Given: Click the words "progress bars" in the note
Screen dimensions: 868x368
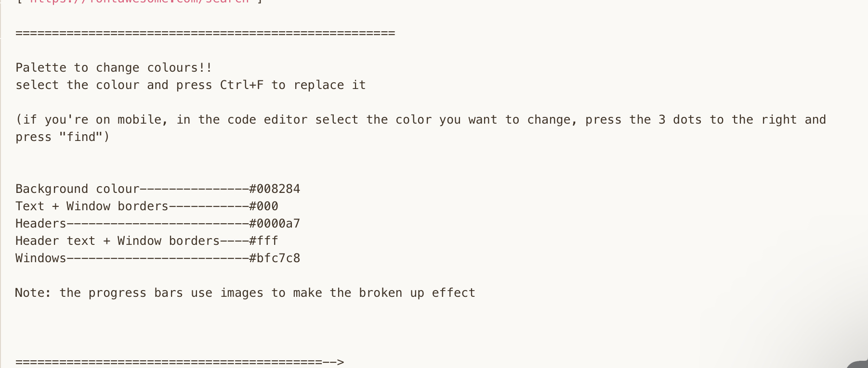Looking at the screenshot, I should tap(135, 293).
